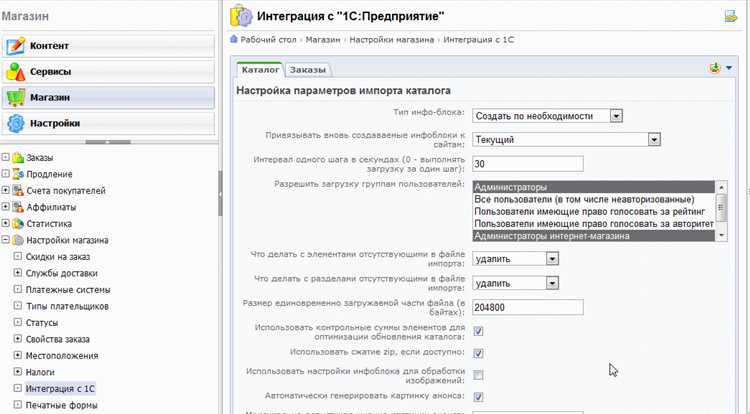Click the Заказы folder icon in tree
Viewport: 750px width, 414px height.
point(18,158)
